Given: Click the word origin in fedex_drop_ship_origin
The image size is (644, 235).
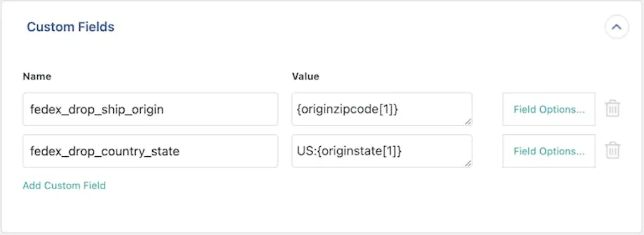Looking at the screenshot, I should click(147, 110).
